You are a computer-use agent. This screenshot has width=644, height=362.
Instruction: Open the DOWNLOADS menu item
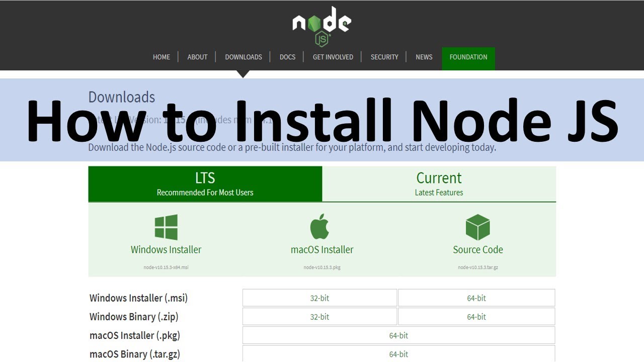[244, 57]
